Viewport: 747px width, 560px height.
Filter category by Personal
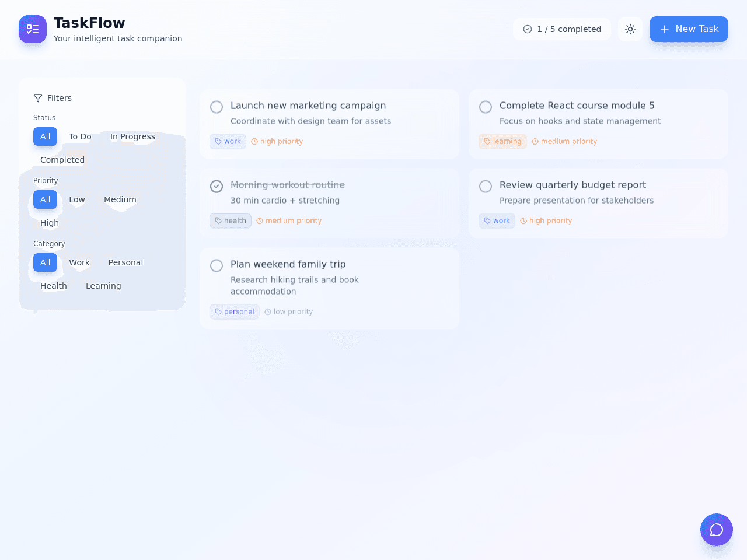click(125, 262)
